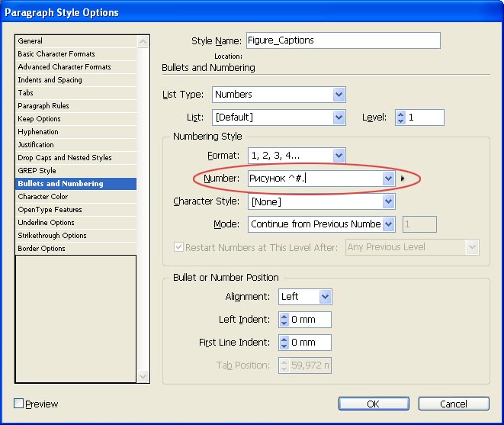Click the Number text field with Рисунок
Image resolution: width=504 pixels, height=425 pixels.
(x=316, y=179)
